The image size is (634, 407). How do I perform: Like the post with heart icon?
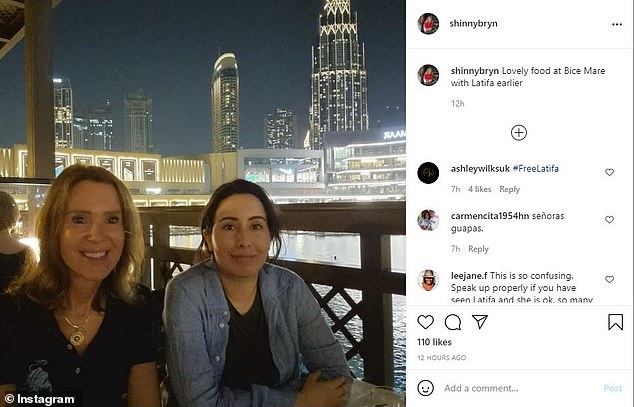[425, 322]
